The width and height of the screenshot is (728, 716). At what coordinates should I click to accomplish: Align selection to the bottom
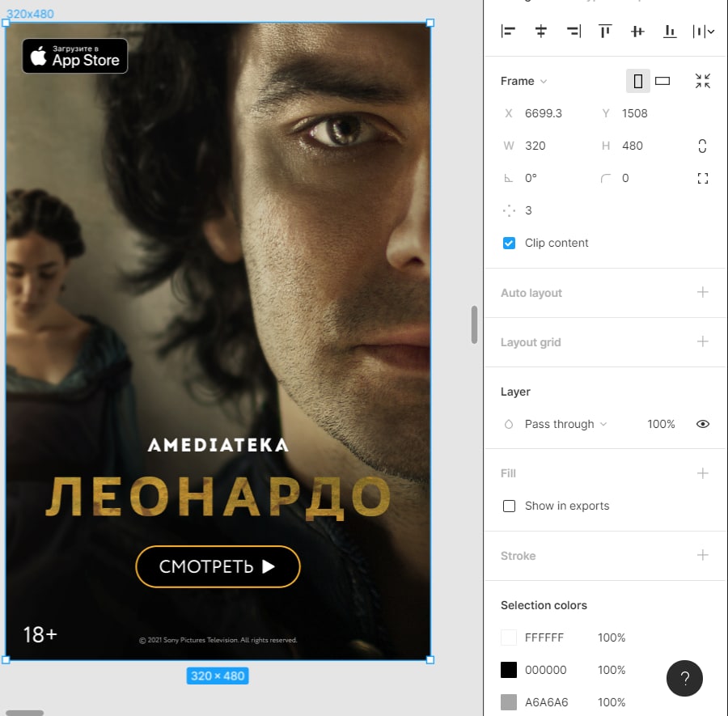tap(670, 31)
